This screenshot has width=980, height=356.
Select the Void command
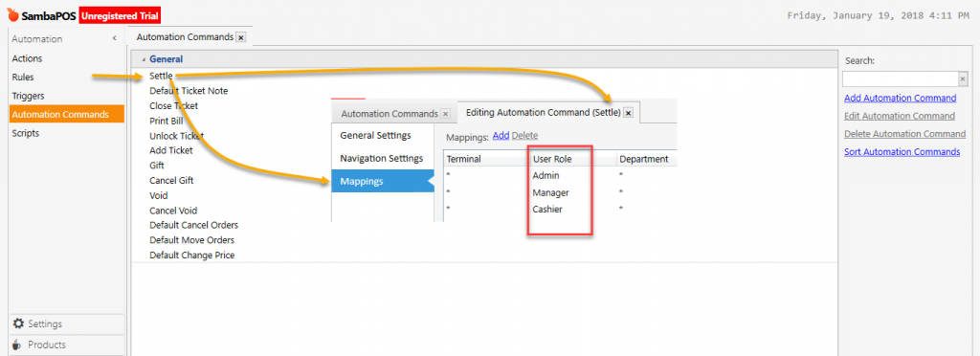159,195
